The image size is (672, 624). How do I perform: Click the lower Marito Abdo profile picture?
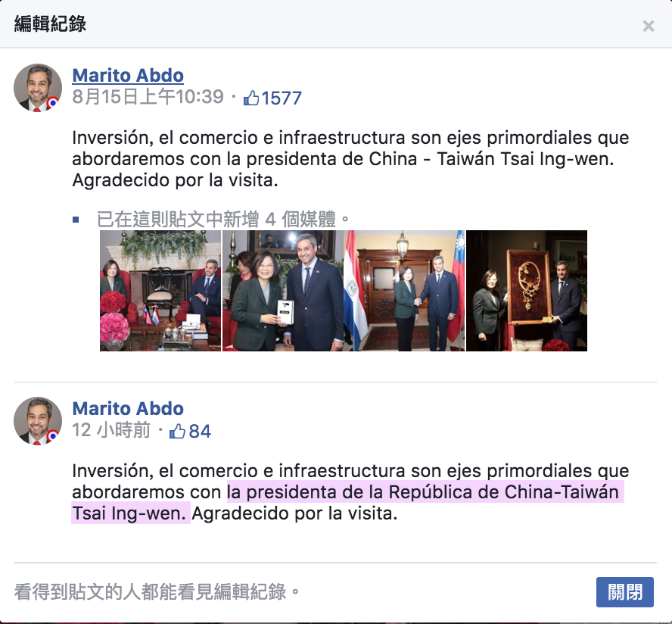tap(38, 421)
